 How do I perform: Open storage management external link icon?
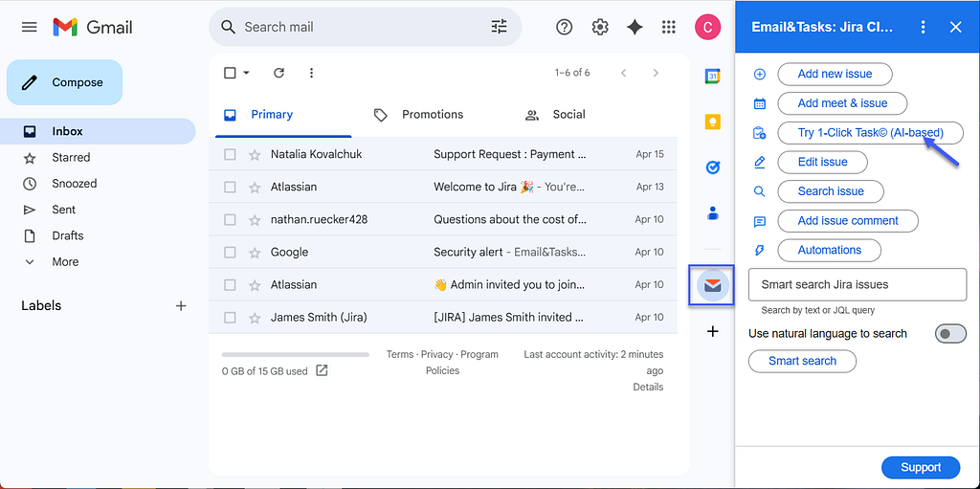point(322,370)
